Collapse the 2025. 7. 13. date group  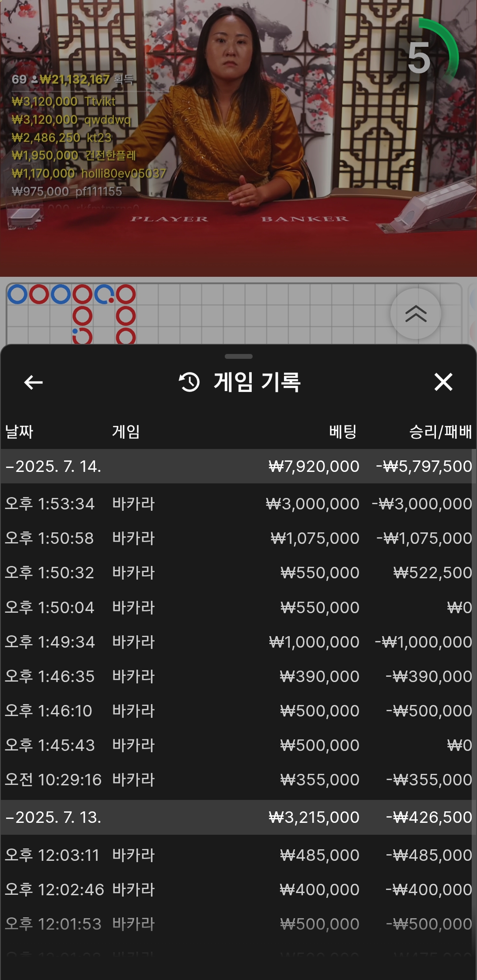(238, 817)
